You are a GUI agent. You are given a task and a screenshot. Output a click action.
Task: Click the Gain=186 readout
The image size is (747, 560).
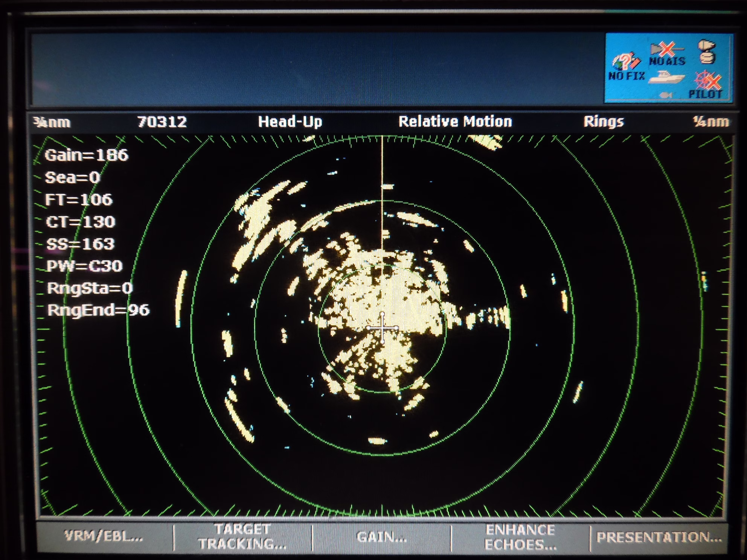87,155
